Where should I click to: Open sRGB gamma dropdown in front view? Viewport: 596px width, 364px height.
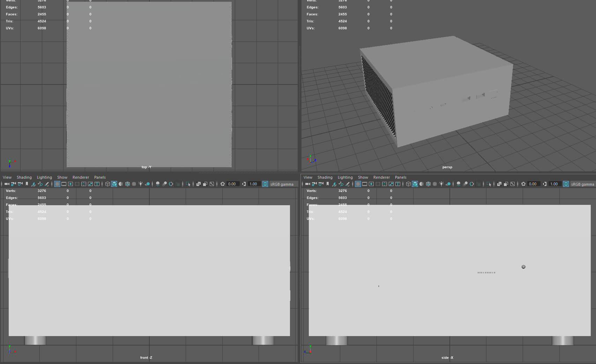point(282,184)
